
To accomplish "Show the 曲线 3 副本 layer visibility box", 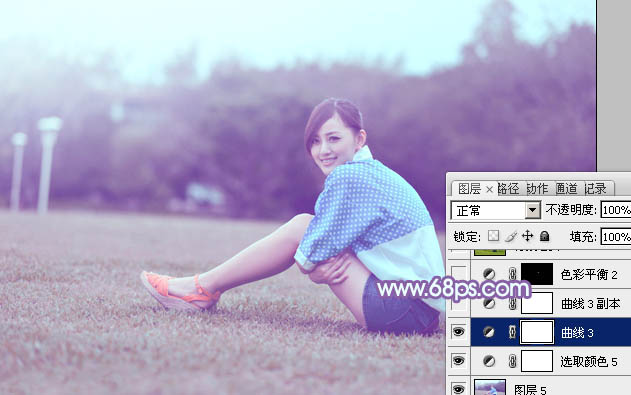I will click(458, 303).
